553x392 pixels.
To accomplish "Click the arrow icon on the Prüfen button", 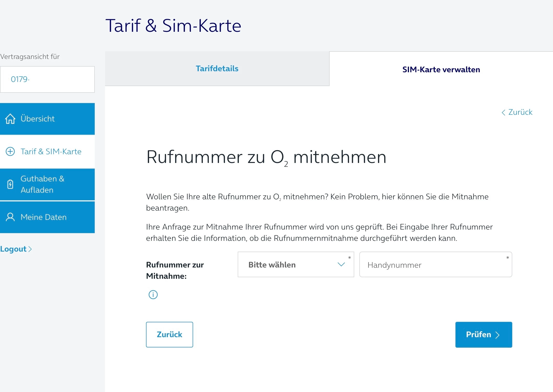I will coord(497,335).
